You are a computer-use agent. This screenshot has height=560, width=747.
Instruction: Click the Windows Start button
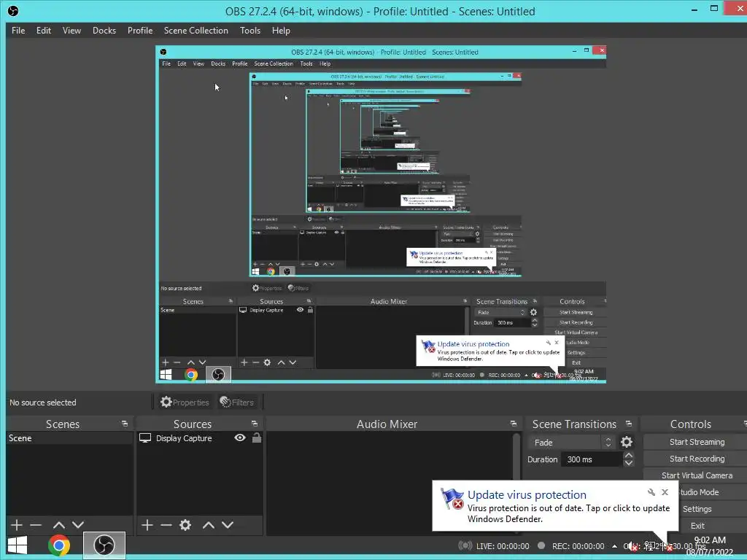(x=18, y=545)
